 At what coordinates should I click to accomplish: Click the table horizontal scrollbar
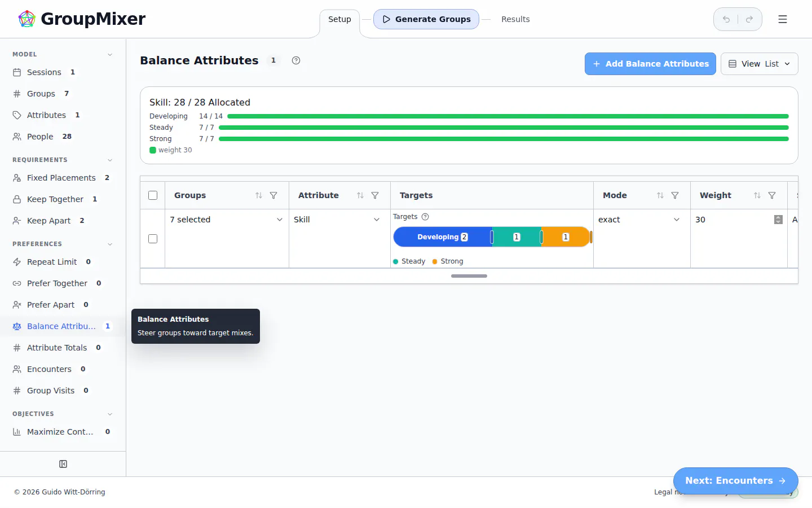click(x=469, y=276)
